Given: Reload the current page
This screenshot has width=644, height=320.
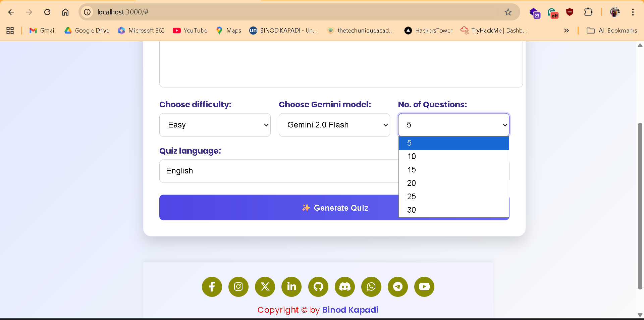Looking at the screenshot, I should [47, 12].
